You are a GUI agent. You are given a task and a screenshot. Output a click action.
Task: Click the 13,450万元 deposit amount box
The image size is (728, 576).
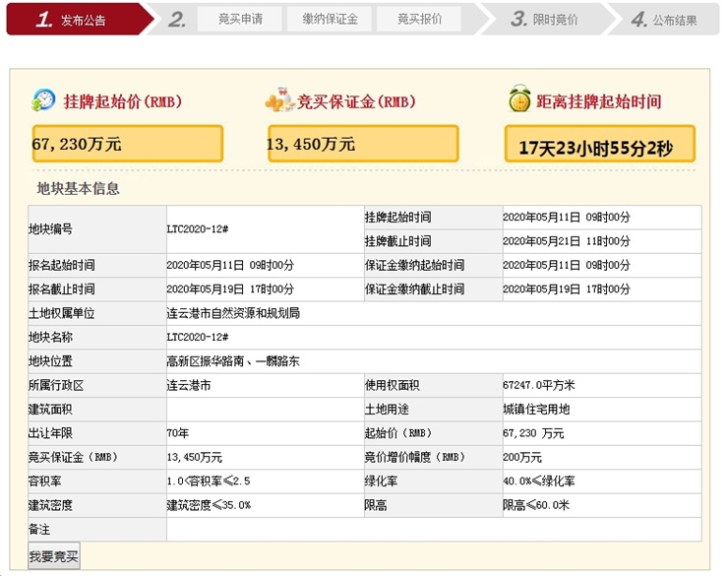pos(362,144)
